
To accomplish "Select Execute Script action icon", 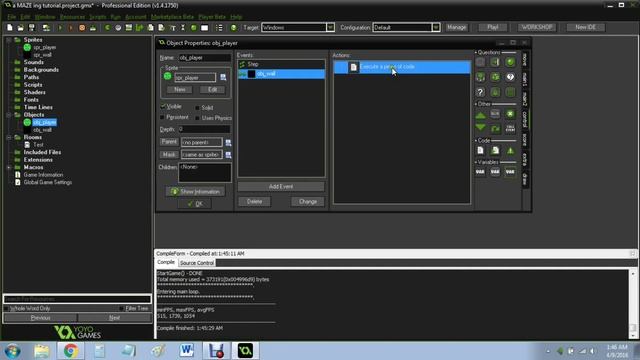I will (495, 151).
